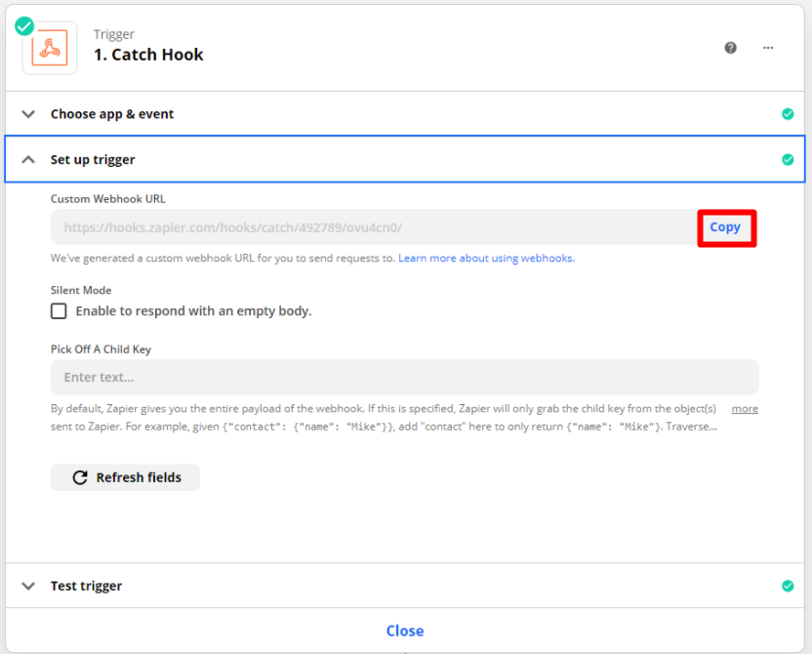Open the "Learn more about using webhooks" link
This screenshot has height=654, width=812.
point(486,259)
